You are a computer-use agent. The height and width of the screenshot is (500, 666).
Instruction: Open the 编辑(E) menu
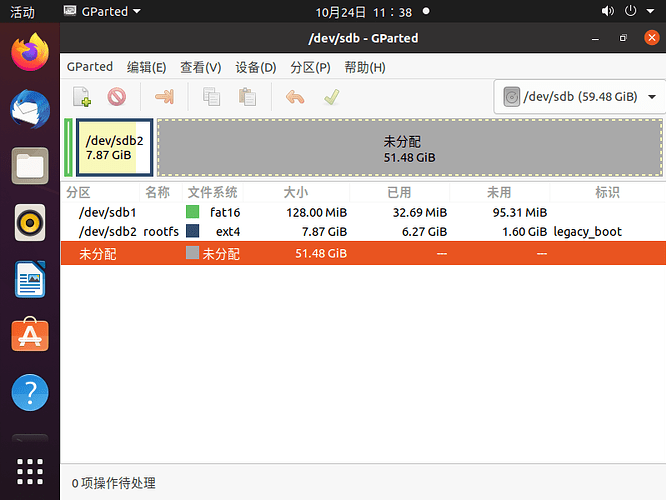(x=146, y=67)
